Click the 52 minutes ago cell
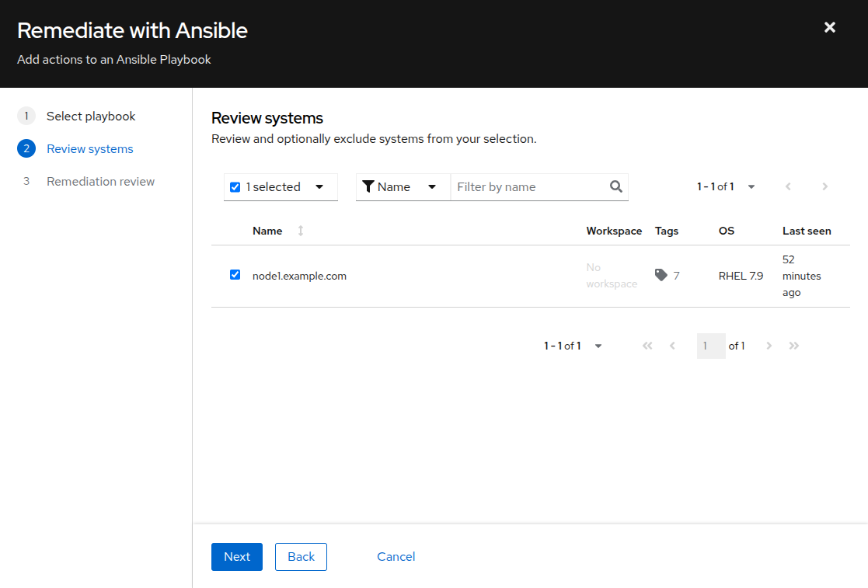Image resolution: width=868 pixels, height=588 pixels. 802,276
